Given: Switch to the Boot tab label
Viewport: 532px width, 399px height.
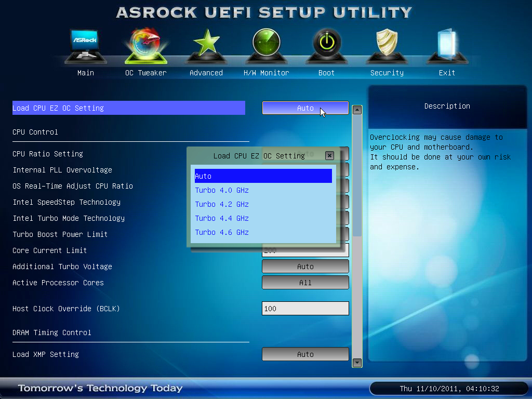Looking at the screenshot, I should coord(326,73).
